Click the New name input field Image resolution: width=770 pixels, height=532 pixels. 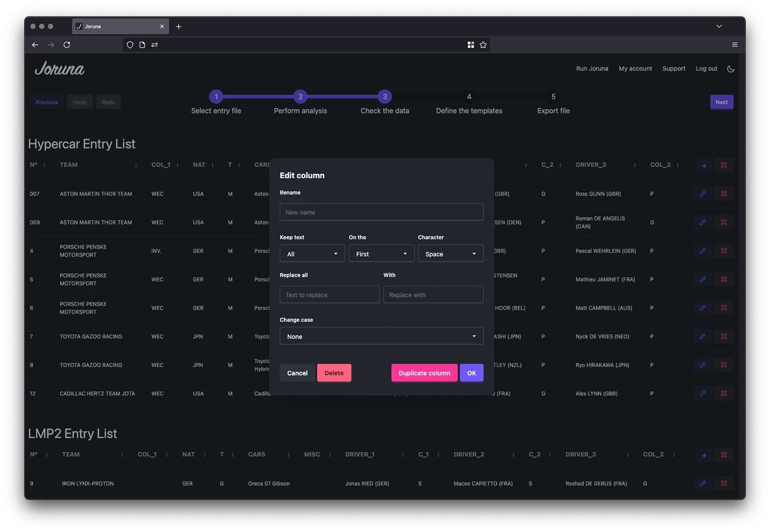click(381, 212)
